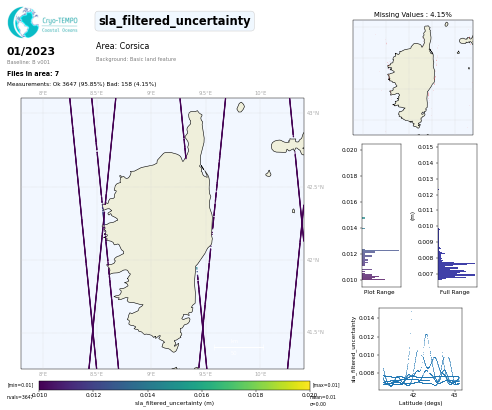The height and width of the screenshot is (410, 492).
Task: Click the Elba island at map edge
Action: (288, 145)
